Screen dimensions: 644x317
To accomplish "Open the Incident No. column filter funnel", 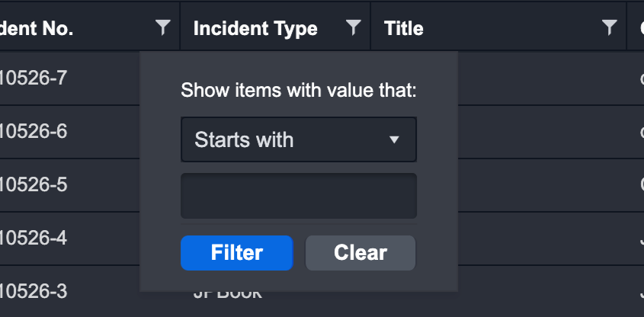I will [x=162, y=28].
